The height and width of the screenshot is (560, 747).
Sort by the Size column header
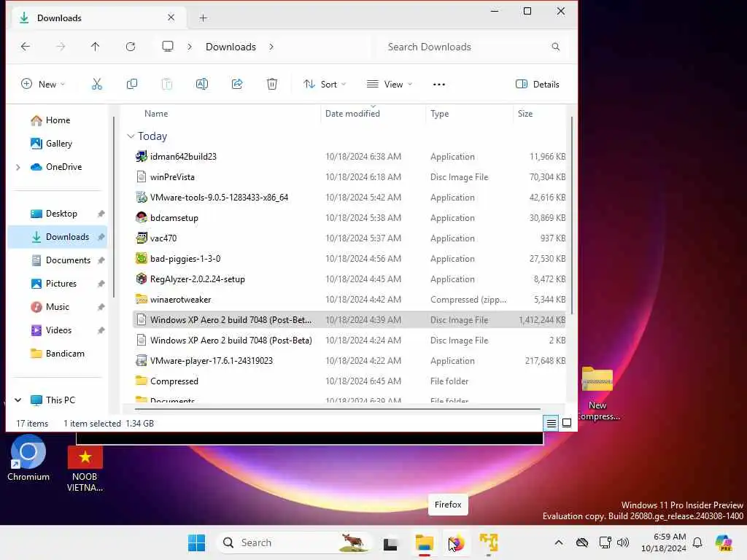(525, 114)
